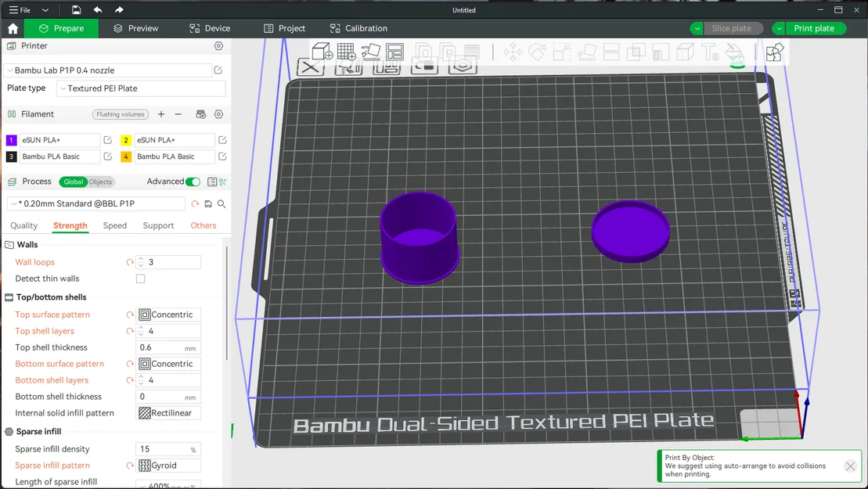Edit filament 4 Bambu PLA Basic preset

222,156
